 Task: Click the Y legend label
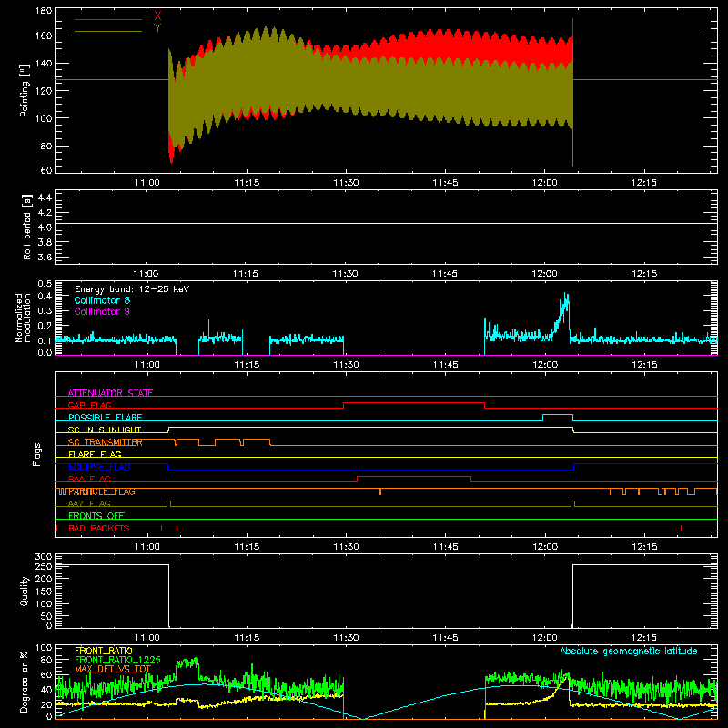click(157, 28)
